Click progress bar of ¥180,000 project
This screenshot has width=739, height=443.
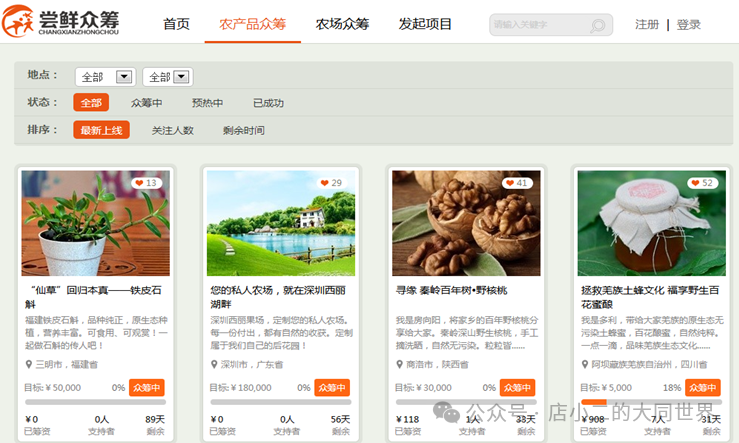tap(281, 402)
